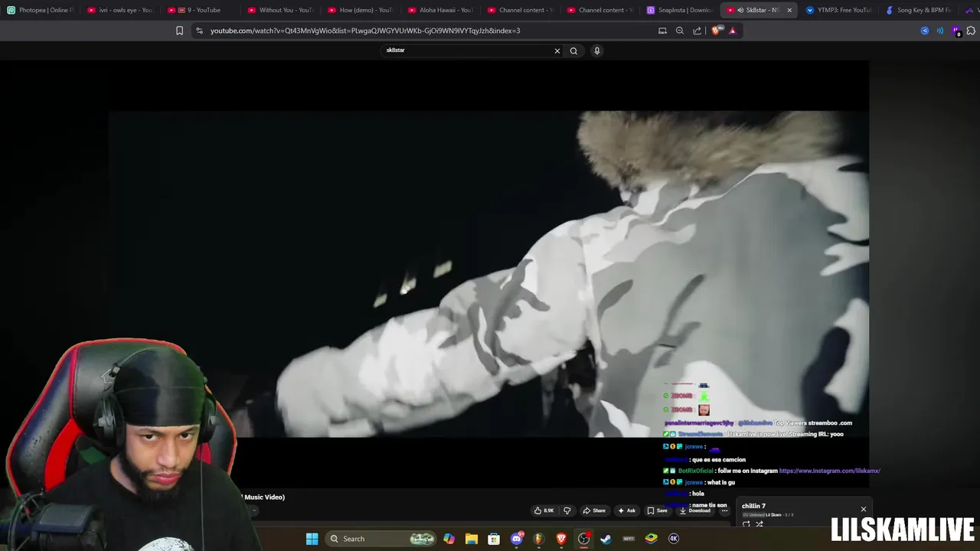This screenshot has height=551, width=980.
Task: Clear the sk8star search text
Action: click(x=557, y=51)
